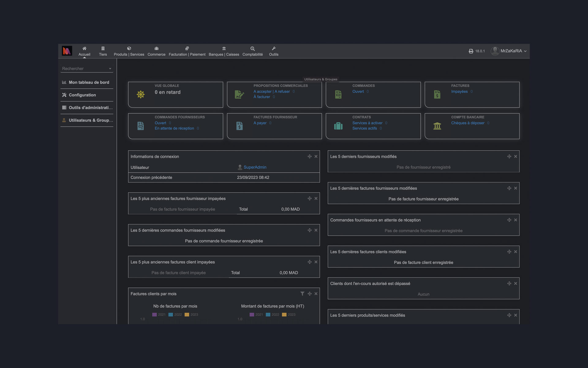This screenshot has width=588, height=368.
Task: Click the filter icon in Factures clients par mois
Action: click(302, 294)
